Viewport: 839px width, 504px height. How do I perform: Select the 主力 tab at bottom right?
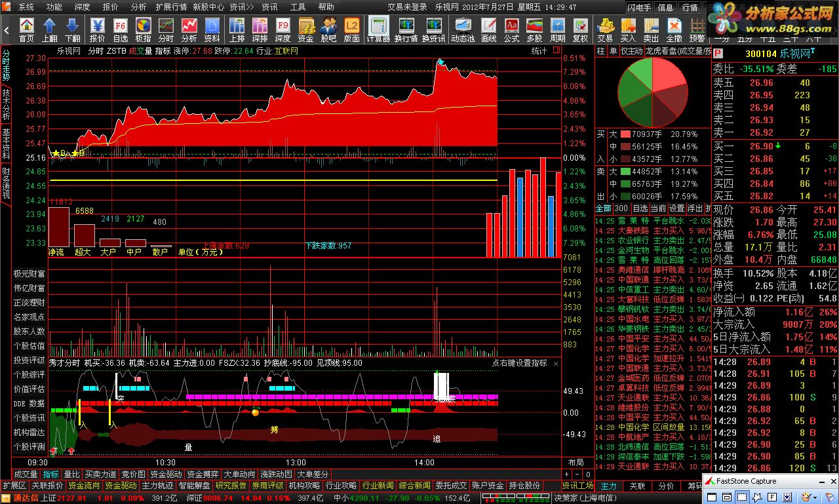(x=609, y=486)
